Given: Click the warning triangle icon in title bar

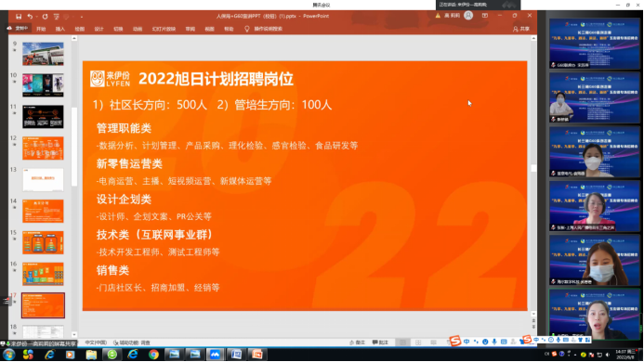Looking at the screenshot, I should pos(438,16).
